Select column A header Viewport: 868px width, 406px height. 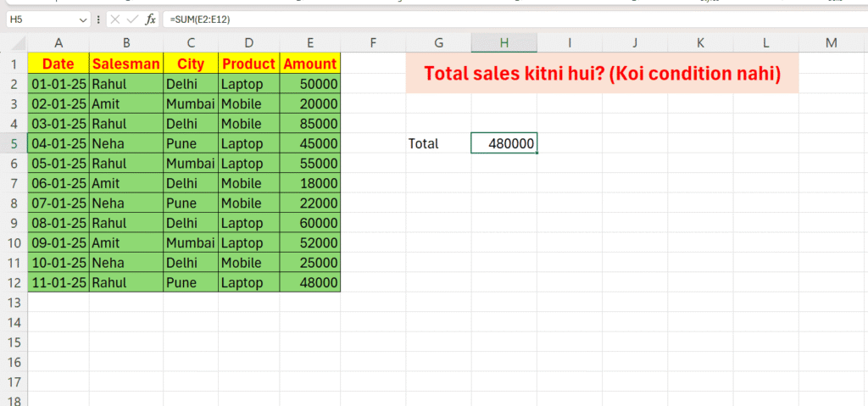click(58, 43)
